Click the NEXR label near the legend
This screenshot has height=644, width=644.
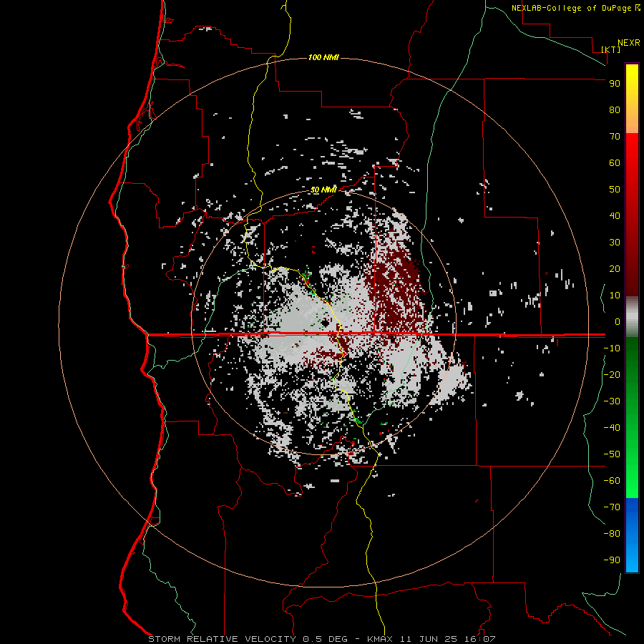[629, 43]
